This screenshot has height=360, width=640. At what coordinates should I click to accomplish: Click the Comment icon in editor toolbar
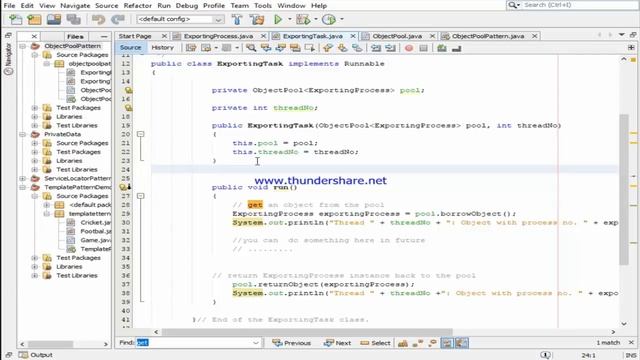tap(442, 48)
